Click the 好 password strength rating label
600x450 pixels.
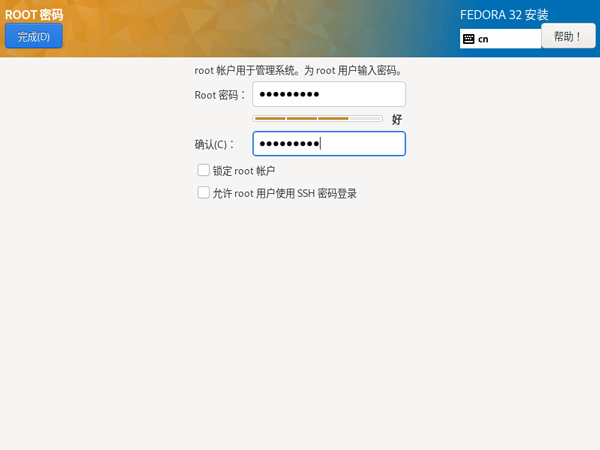(x=397, y=119)
